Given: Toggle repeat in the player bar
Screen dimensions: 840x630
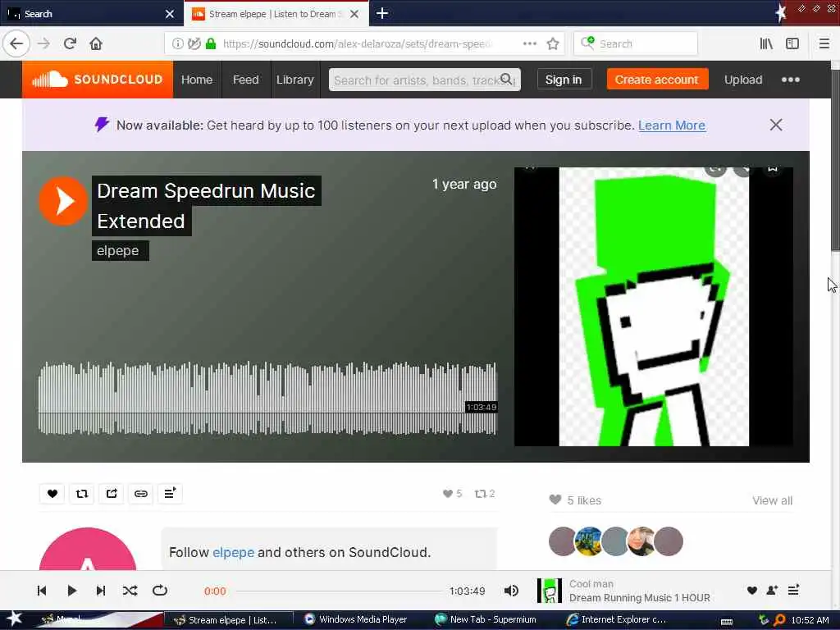Looking at the screenshot, I should tap(160, 591).
